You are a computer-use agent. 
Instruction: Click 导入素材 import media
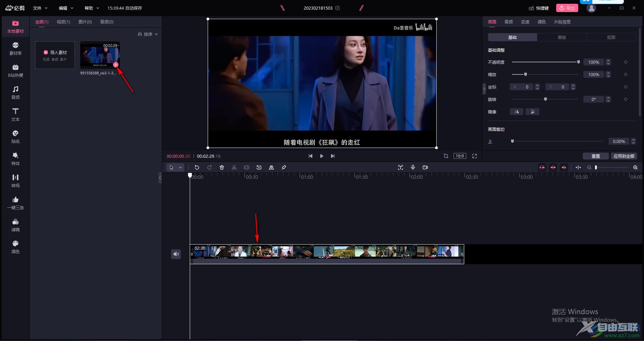55,55
